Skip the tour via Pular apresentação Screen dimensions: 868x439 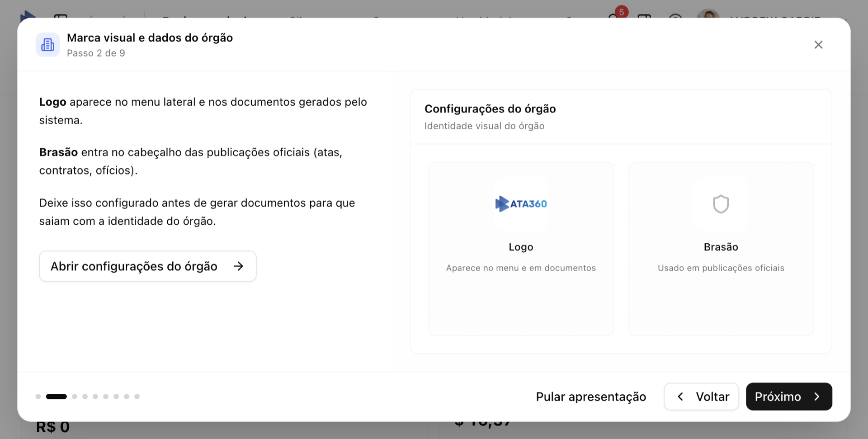(x=590, y=397)
